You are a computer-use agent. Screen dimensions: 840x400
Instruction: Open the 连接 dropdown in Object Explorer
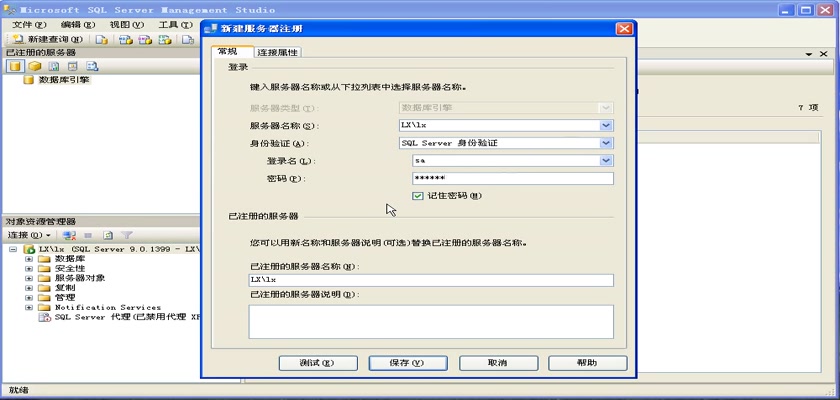tap(29, 235)
